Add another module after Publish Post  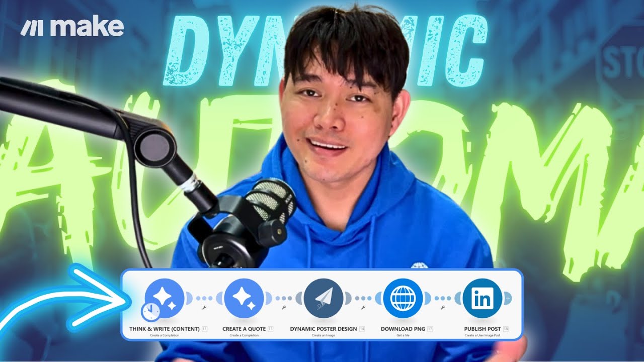(508, 298)
